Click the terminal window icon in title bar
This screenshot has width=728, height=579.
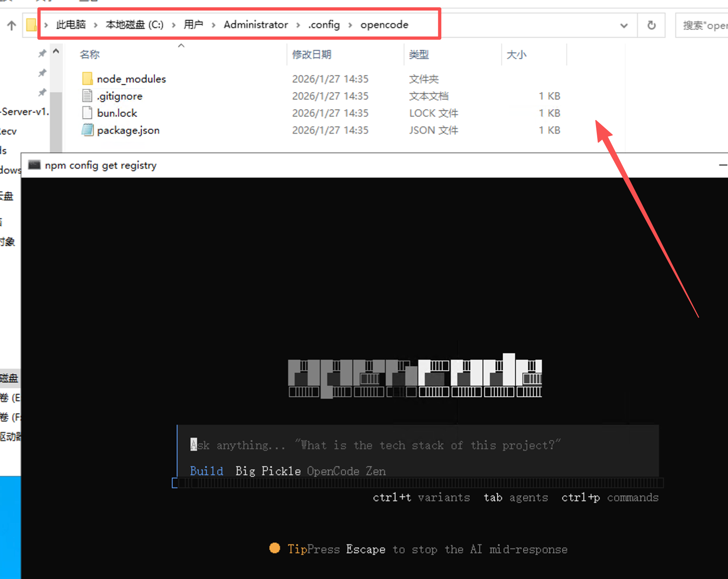click(34, 165)
